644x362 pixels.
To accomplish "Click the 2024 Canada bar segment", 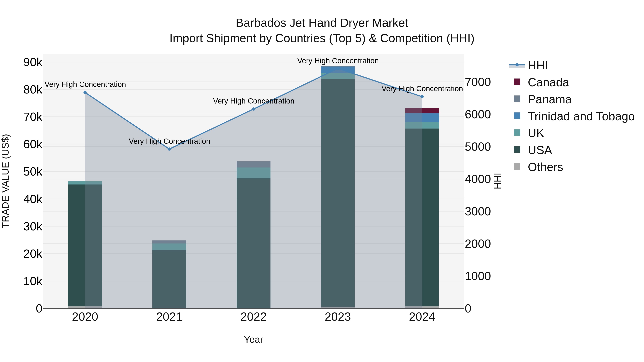I will pyautogui.click(x=422, y=111).
